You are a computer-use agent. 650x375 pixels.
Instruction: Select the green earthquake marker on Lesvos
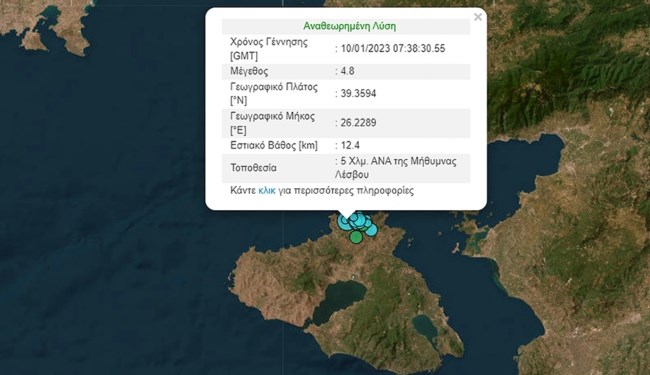point(356,237)
